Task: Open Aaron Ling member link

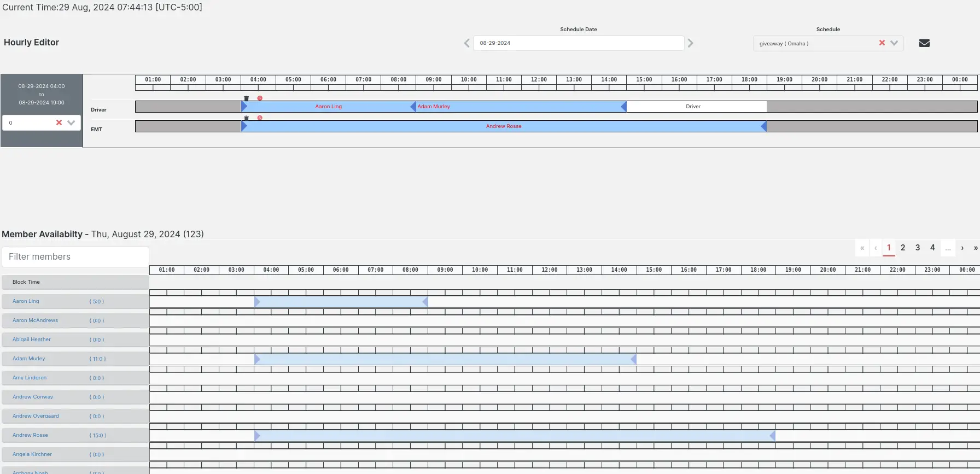Action: [26, 301]
